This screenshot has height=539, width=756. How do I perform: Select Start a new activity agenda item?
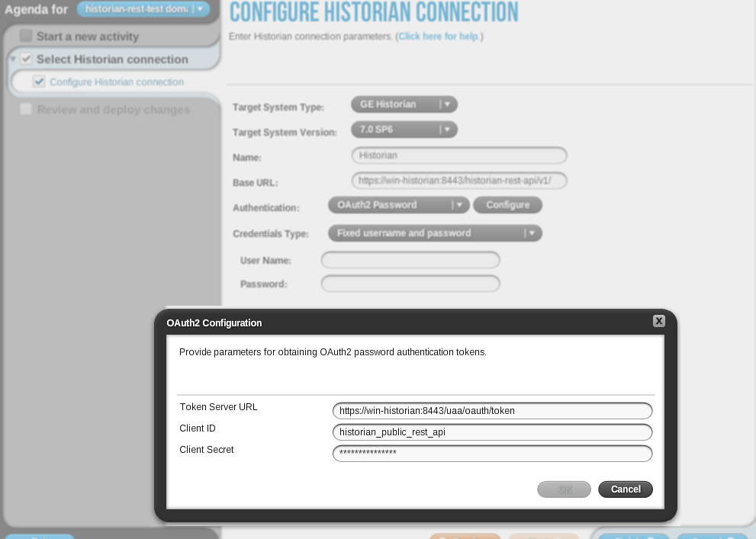(88, 36)
